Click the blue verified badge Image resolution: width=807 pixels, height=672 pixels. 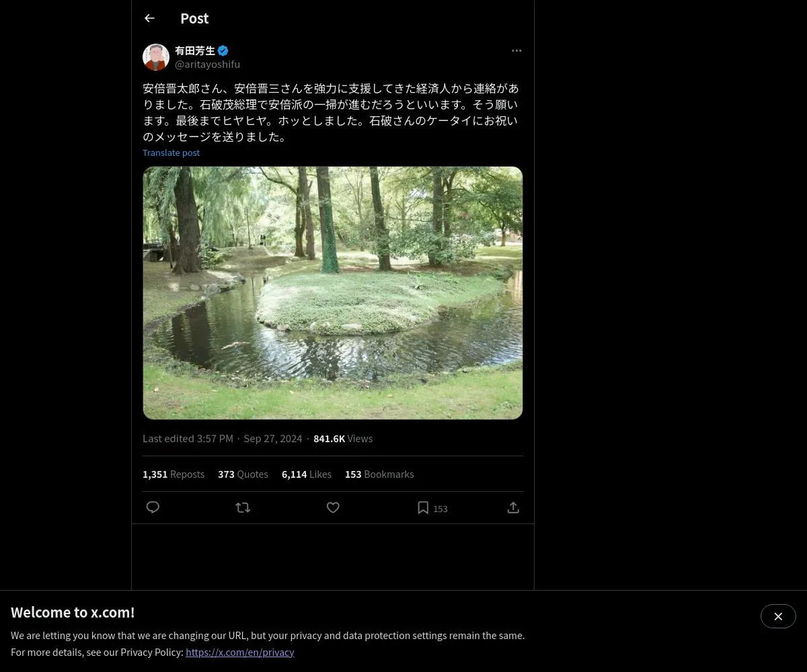pos(223,50)
